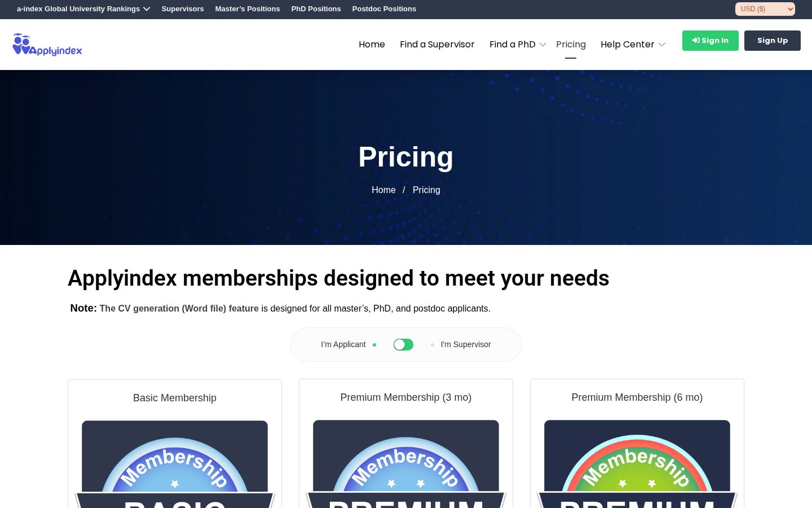Click the green Sign In button
The height and width of the screenshot is (508, 812).
710,41
